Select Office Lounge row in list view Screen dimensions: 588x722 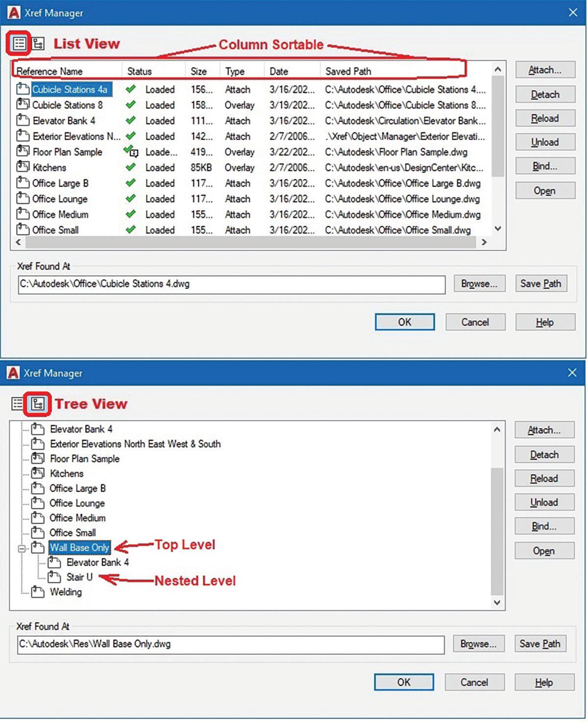pyautogui.click(x=251, y=199)
